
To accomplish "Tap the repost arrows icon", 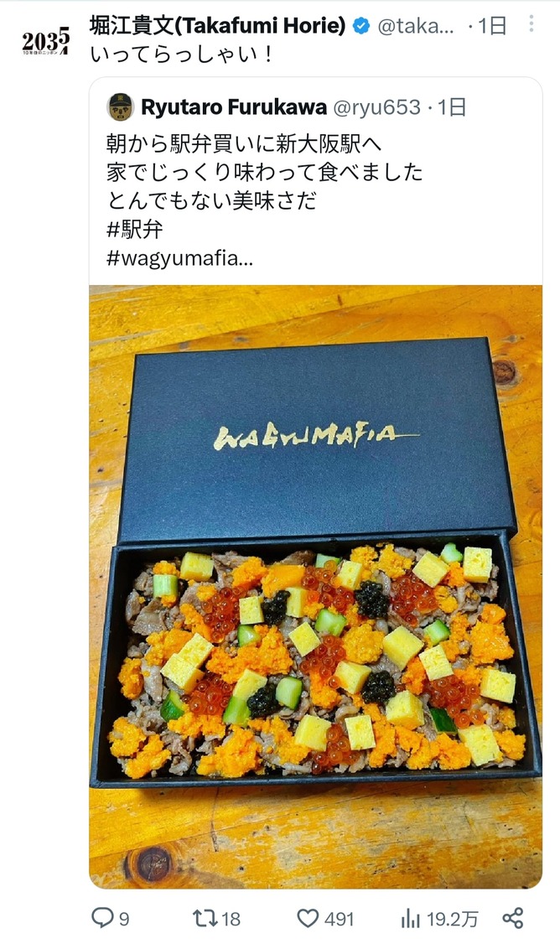I will coord(204,917).
